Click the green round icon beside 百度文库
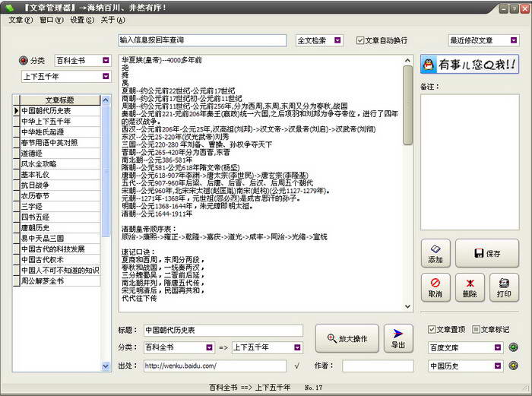The height and width of the screenshot is (396, 532). point(513,347)
